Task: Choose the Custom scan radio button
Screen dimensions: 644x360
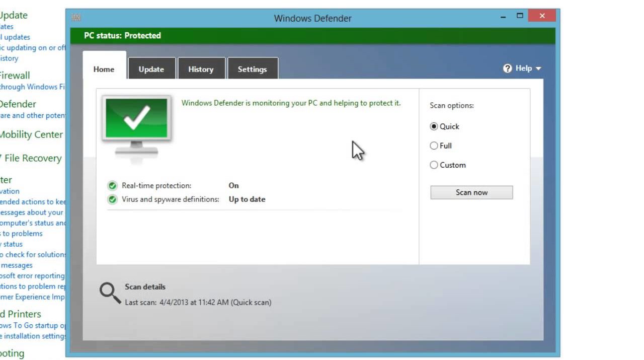Action: (434, 165)
